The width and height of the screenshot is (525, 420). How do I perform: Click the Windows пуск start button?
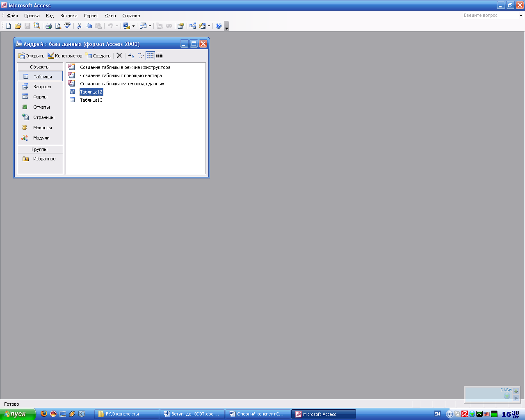pos(18,414)
